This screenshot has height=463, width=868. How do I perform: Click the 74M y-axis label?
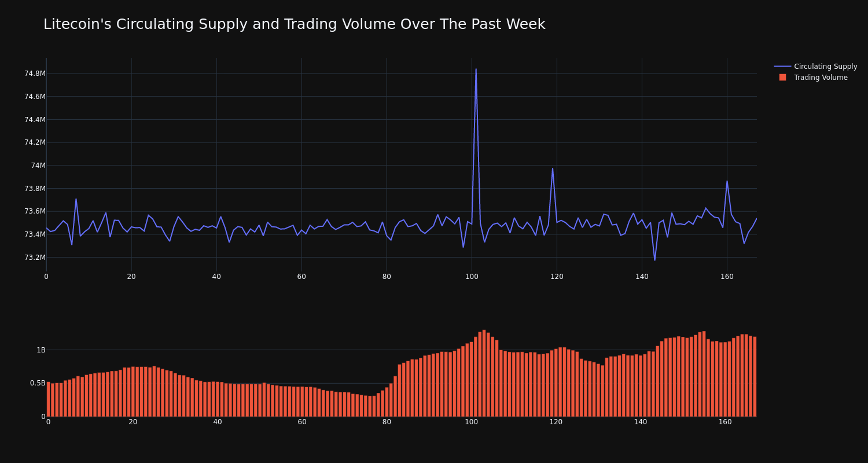coord(38,166)
